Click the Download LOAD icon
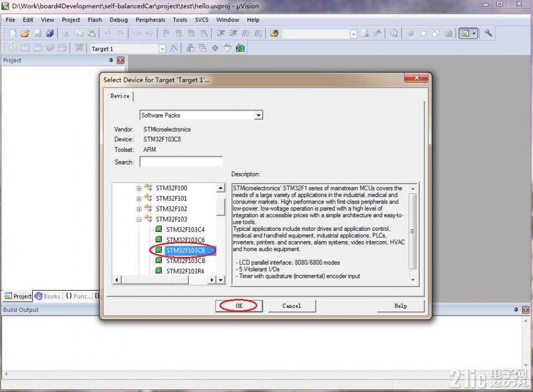 [x=79, y=48]
